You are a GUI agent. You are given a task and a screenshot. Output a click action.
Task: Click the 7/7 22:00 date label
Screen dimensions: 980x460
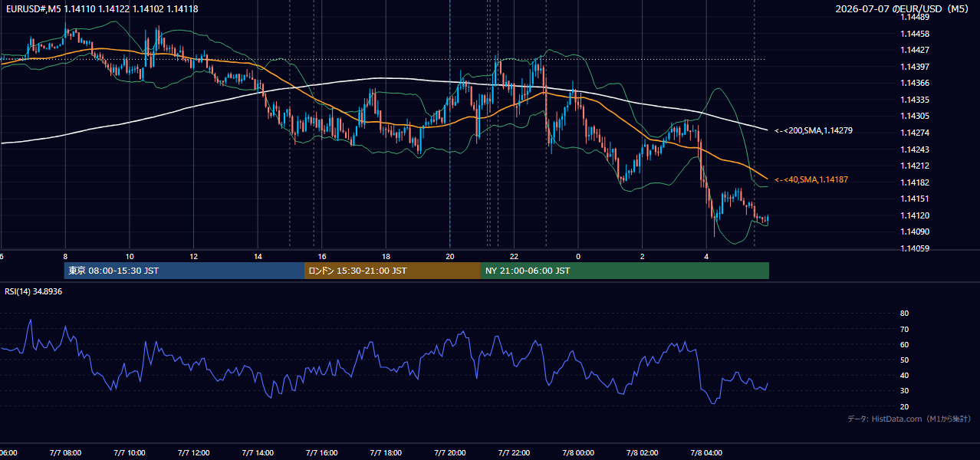(515, 453)
